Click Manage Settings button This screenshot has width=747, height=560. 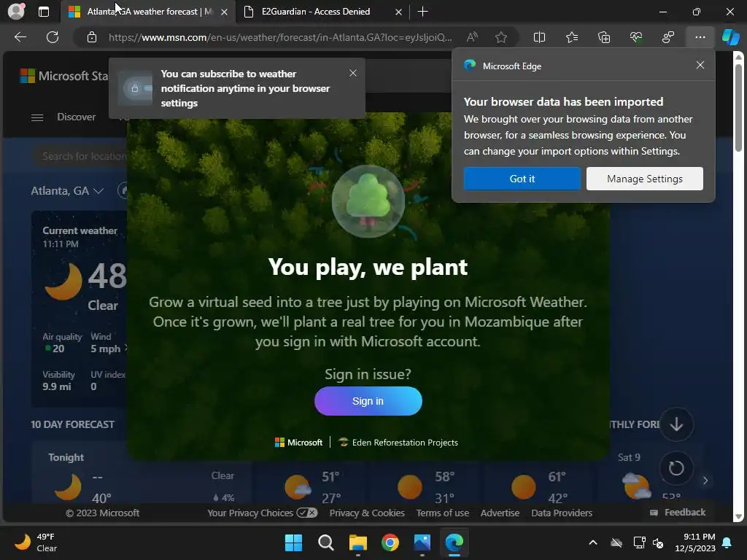(x=645, y=179)
